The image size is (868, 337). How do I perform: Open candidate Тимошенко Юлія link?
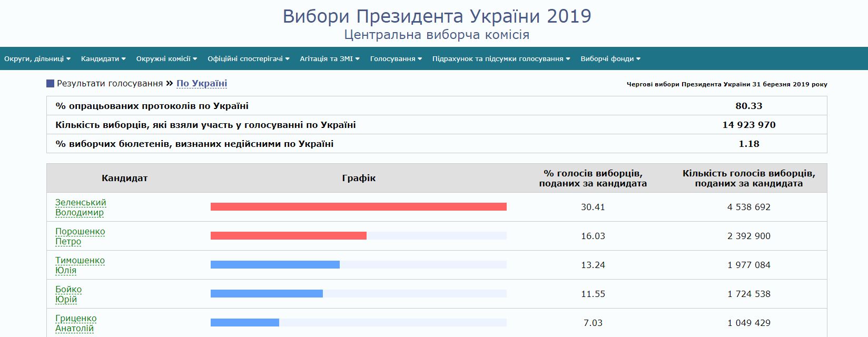(x=80, y=265)
